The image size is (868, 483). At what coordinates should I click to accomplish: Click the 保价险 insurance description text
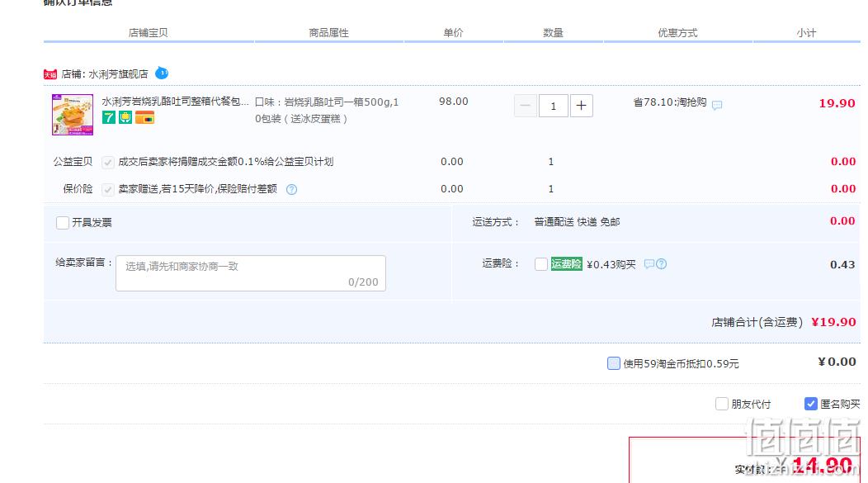[198, 189]
